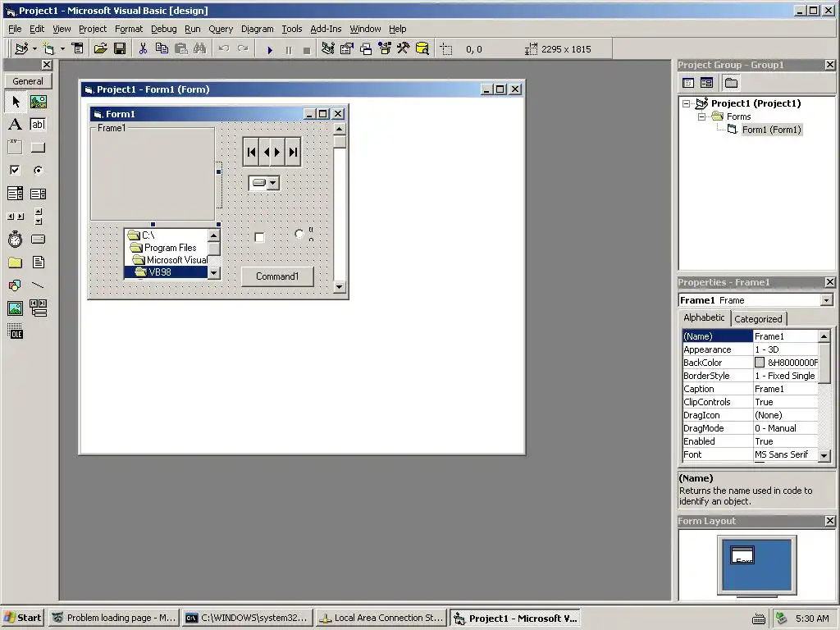Open the Add-Ins menu
Screen dimensions: 840x630
(x=326, y=29)
